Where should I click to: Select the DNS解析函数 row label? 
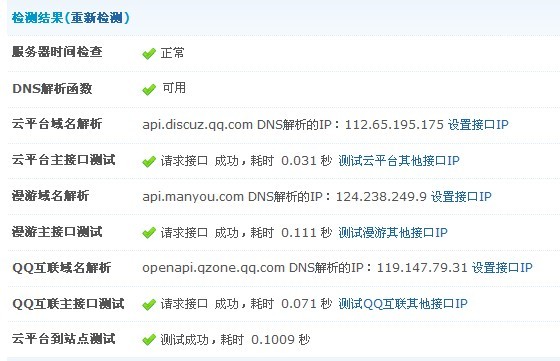click(52, 89)
